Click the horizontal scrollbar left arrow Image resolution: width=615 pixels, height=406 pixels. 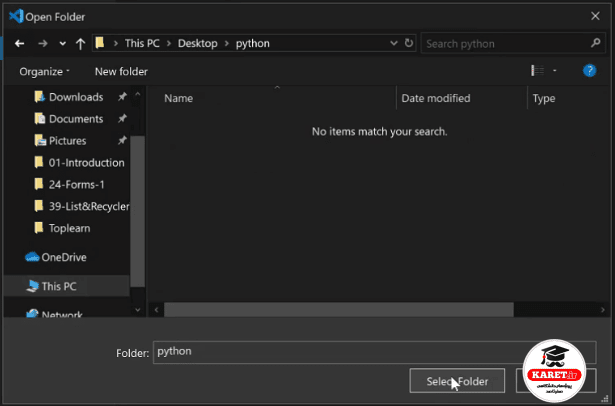tap(156, 310)
